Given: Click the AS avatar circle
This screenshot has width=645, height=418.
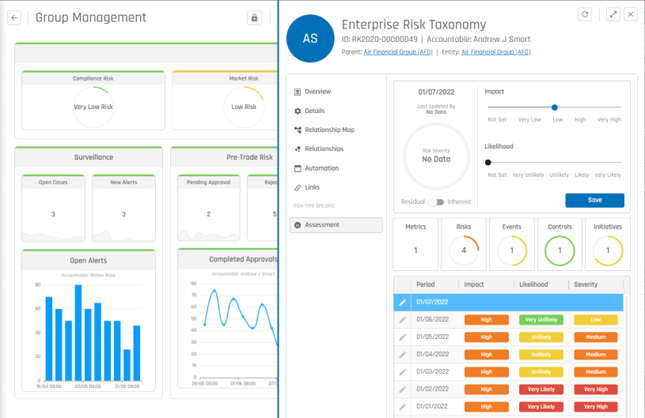Looking at the screenshot, I should click(x=310, y=38).
